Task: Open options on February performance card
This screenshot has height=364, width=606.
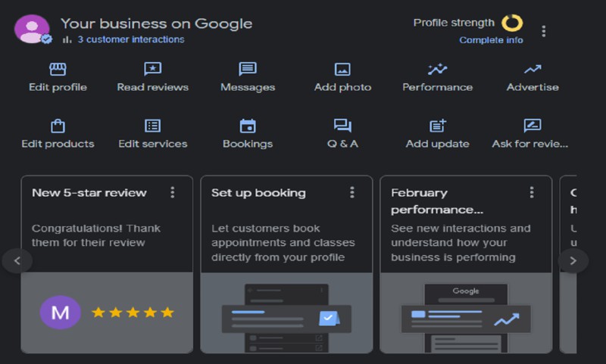Action: (x=532, y=192)
